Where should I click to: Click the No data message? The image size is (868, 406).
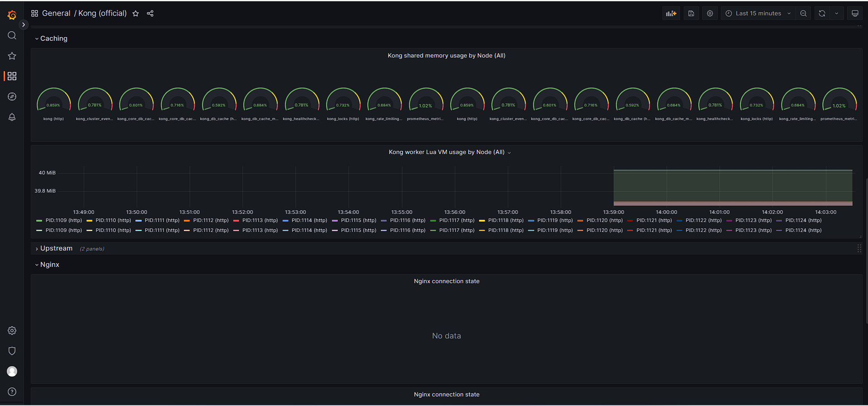pyautogui.click(x=446, y=336)
